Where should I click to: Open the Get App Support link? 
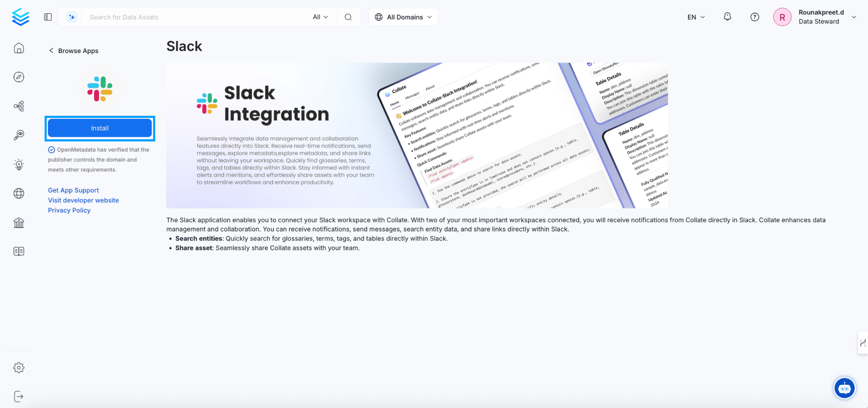pyautogui.click(x=73, y=190)
